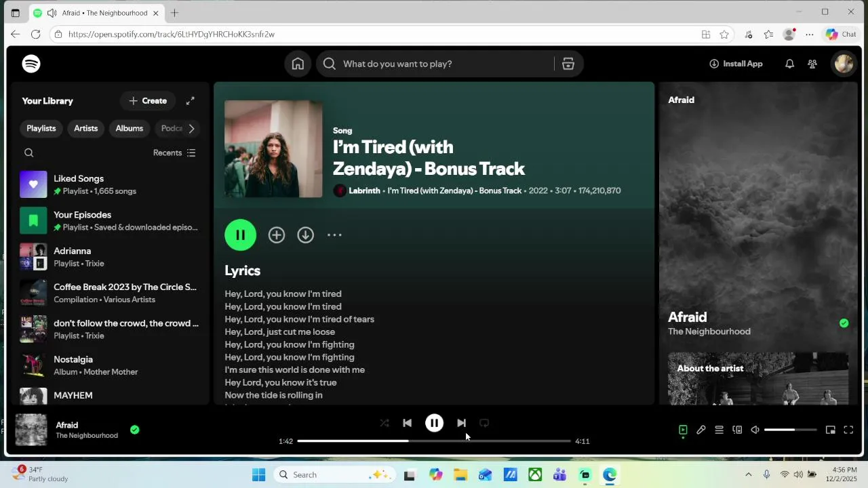Open Labrinth artist link
The width and height of the screenshot is (868, 488).
coord(364,191)
